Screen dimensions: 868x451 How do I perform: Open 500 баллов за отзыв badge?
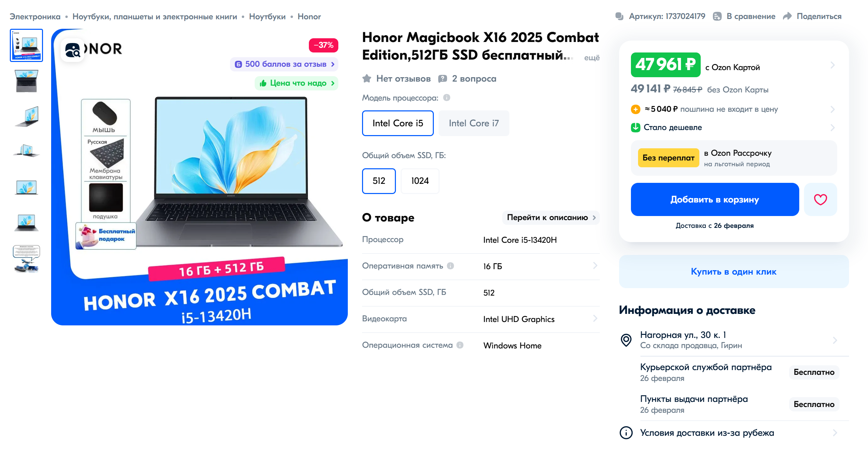point(284,64)
